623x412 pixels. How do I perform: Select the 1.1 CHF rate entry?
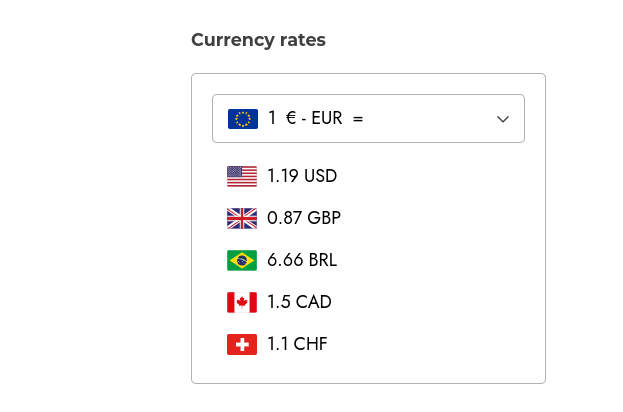297,344
